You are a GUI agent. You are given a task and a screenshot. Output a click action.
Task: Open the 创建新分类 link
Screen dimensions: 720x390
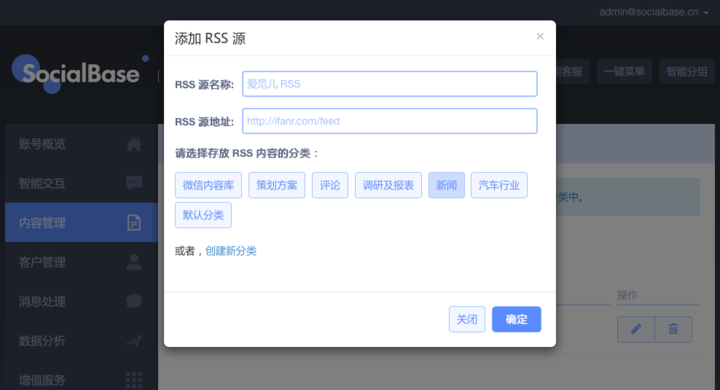pos(231,251)
